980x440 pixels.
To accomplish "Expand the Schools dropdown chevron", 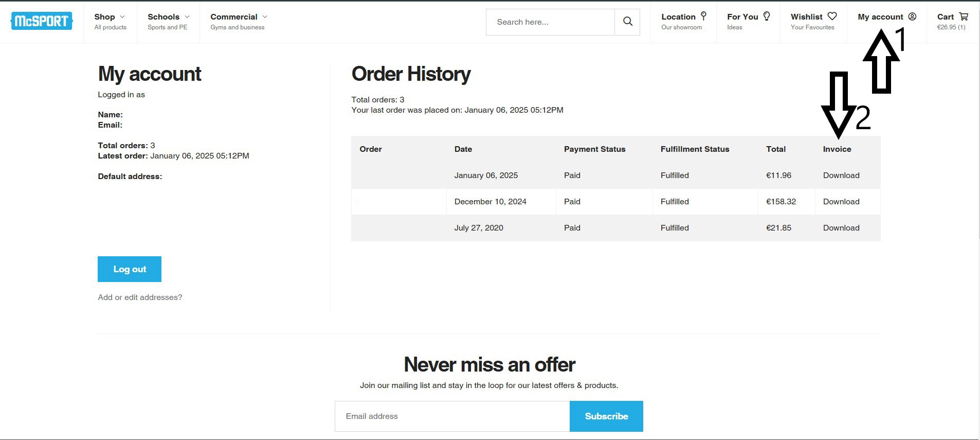I will point(187,17).
